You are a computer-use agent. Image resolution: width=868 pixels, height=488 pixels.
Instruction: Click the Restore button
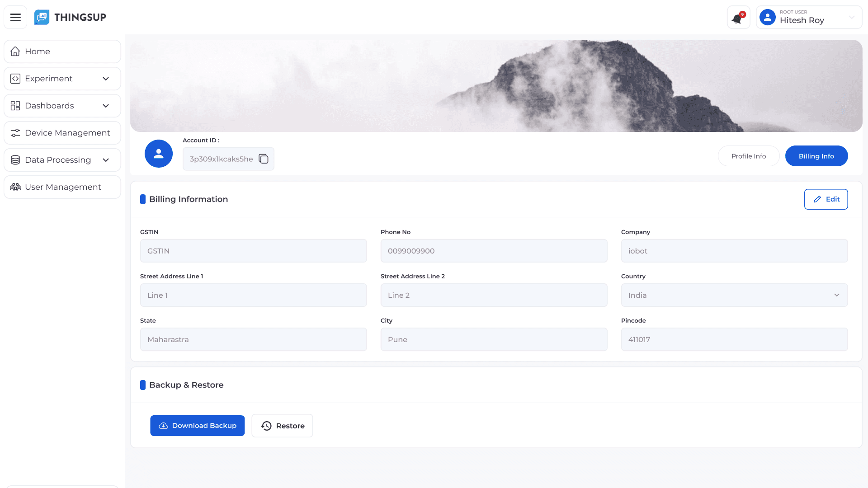coord(282,426)
